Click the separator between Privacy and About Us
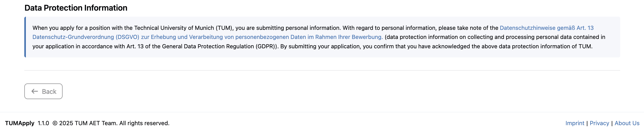 612,123
